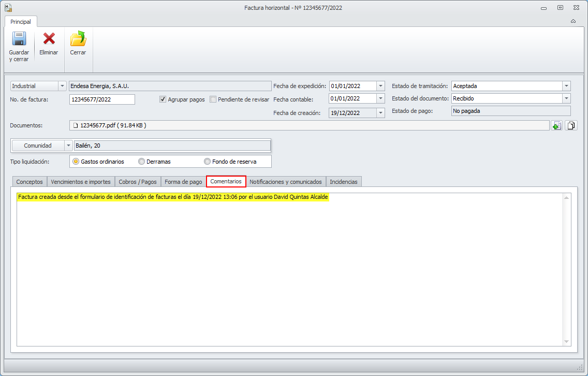588x376 pixels.
Task: Click the 12345677.pdf document entry
Action: point(113,125)
